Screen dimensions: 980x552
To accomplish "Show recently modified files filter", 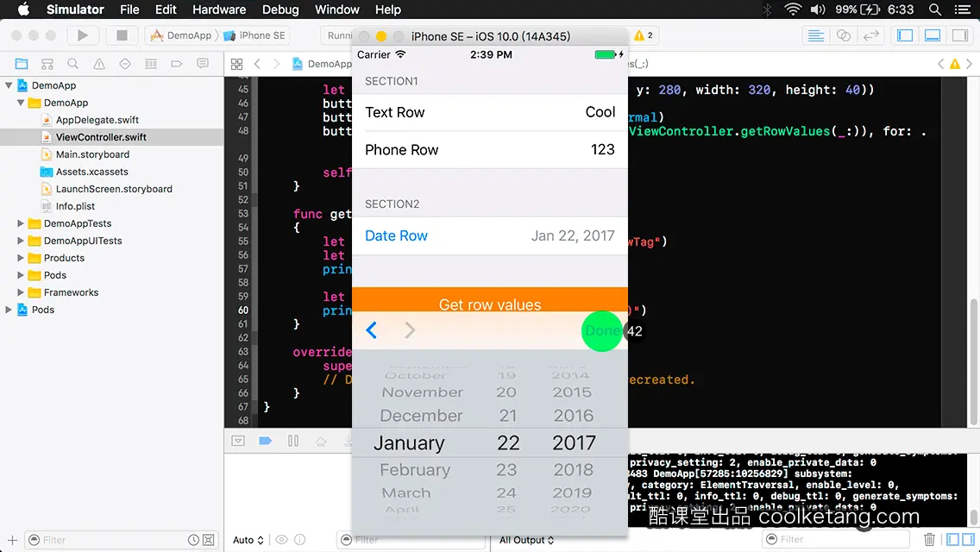I will pyautogui.click(x=194, y=540).
